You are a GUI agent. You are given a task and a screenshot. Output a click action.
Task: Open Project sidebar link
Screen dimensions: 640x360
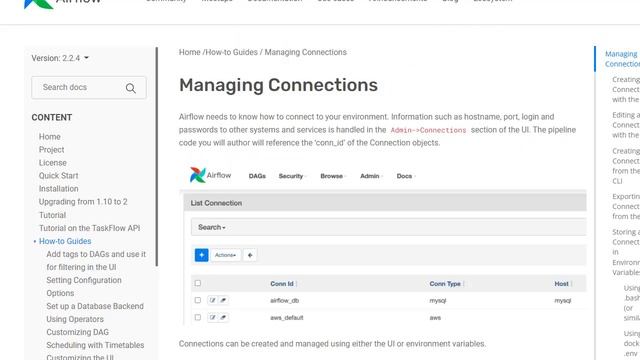click(51, 150)
